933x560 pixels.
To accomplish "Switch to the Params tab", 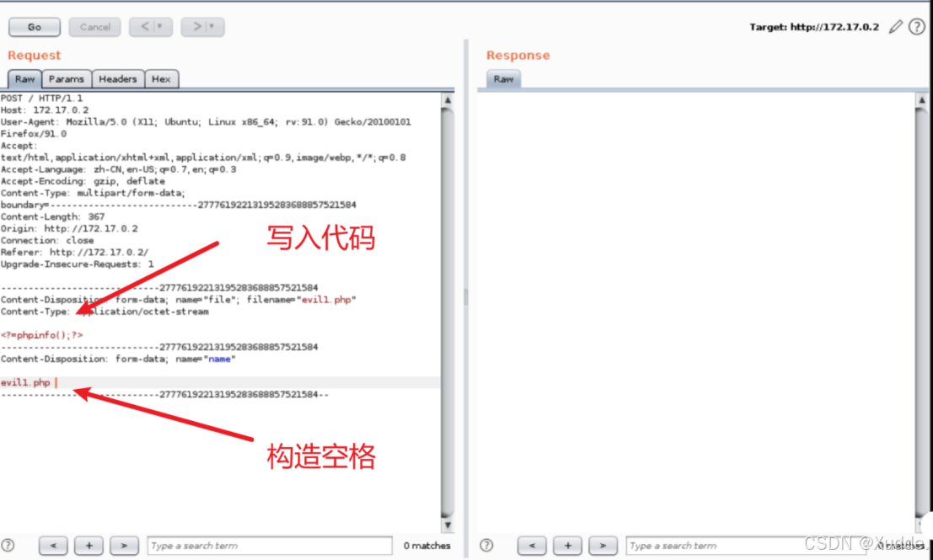I will click(67, 79).
